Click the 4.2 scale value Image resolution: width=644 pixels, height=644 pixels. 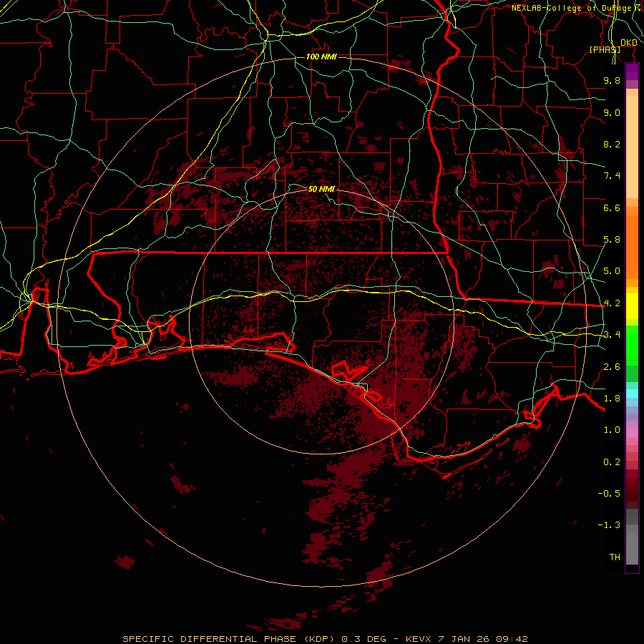pos(612,303)
